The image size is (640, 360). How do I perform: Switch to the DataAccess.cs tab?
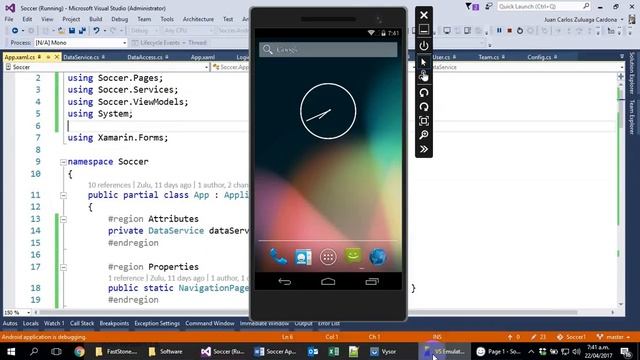point(145,57)
